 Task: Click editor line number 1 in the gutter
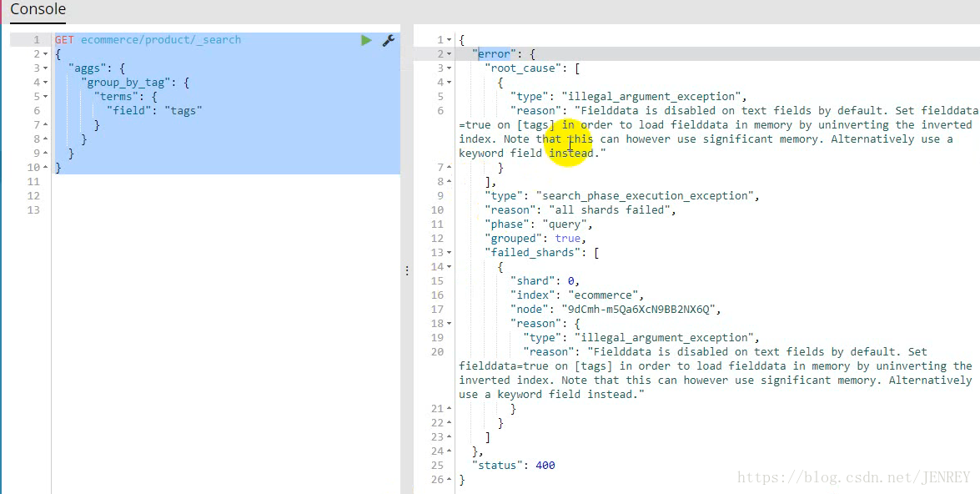tap(36, 40)
